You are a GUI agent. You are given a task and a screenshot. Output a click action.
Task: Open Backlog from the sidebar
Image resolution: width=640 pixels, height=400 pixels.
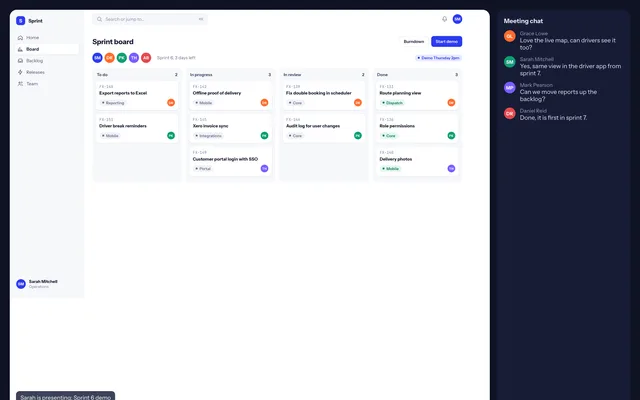click(x=47, y=60)
